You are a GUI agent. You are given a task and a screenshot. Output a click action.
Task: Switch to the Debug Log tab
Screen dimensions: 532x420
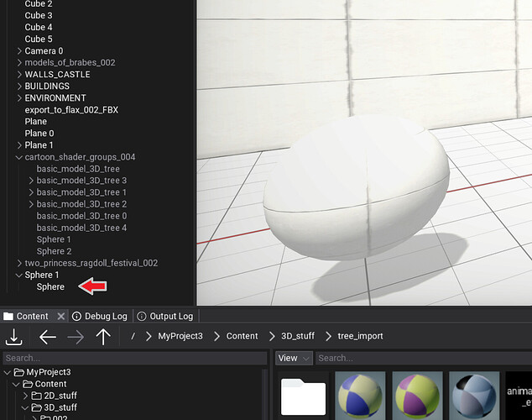[x=99, y=317]
